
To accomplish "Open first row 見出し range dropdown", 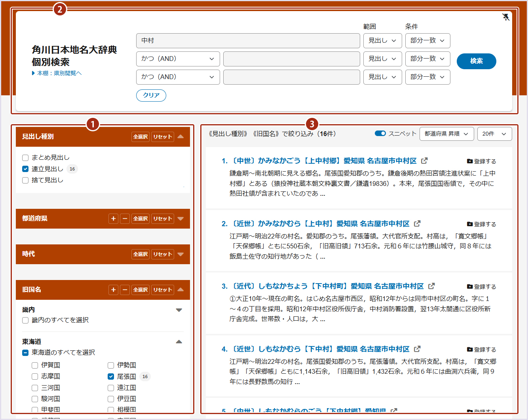I will (383, 41).
